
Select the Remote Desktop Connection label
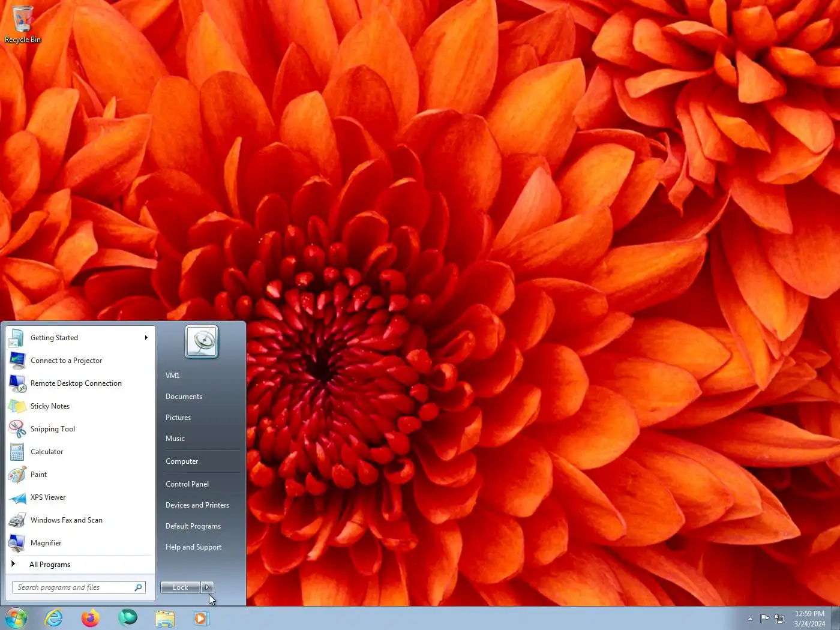click(76, 383)
